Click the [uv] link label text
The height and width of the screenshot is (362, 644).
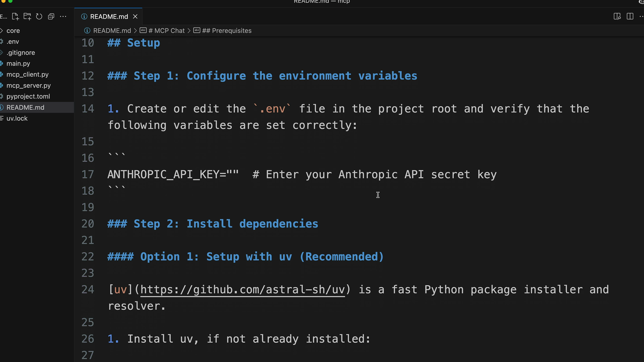[x=121, y=290]
